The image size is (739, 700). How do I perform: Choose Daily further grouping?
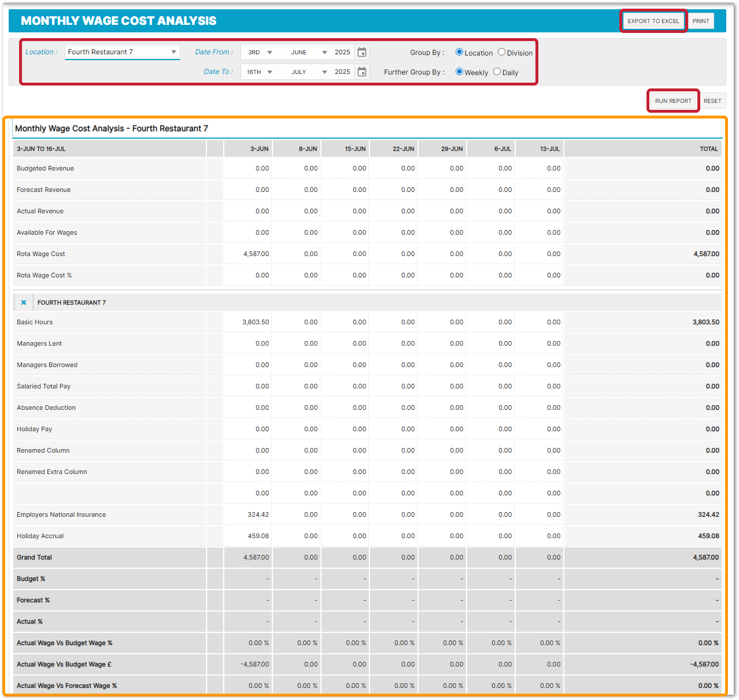[x=497, y=72]
